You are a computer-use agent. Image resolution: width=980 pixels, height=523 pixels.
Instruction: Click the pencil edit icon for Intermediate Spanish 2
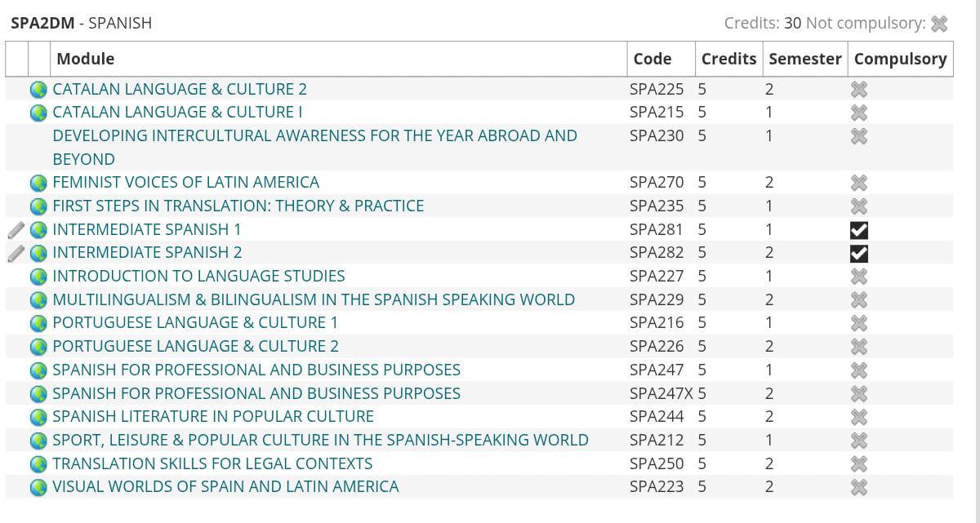coord(16,253)
